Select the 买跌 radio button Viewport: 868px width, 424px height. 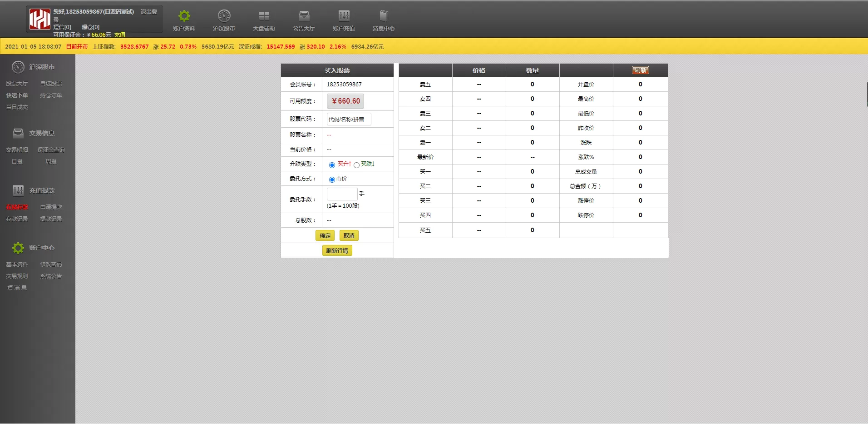pos(356,165)
